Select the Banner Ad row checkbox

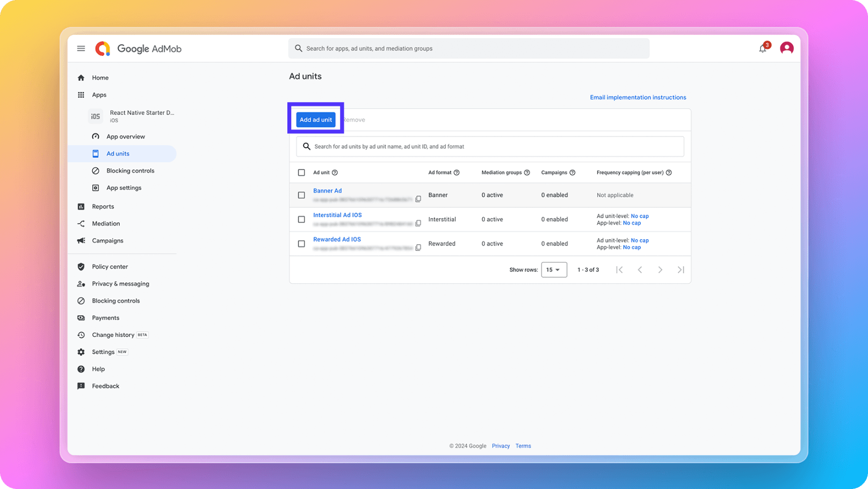click(x=301, y=195)
